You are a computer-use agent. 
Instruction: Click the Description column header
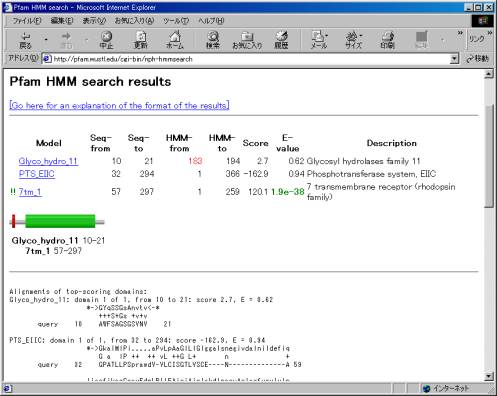click(392, 143)
